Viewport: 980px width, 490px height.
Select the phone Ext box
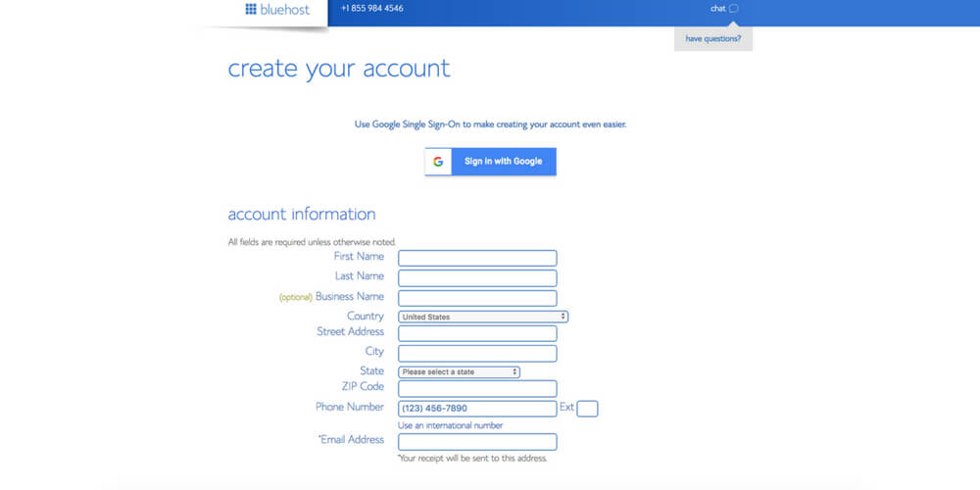pyautogui.click(x=587, y=409)
